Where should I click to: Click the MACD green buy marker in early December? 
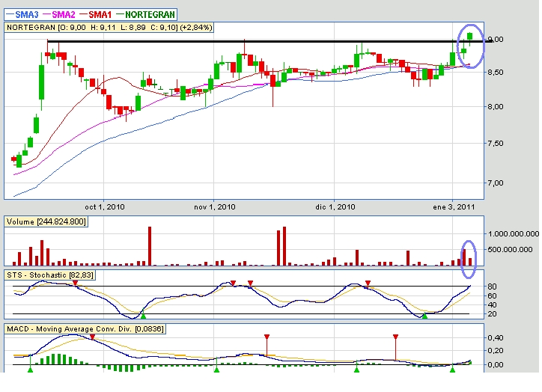pos(356,370)
